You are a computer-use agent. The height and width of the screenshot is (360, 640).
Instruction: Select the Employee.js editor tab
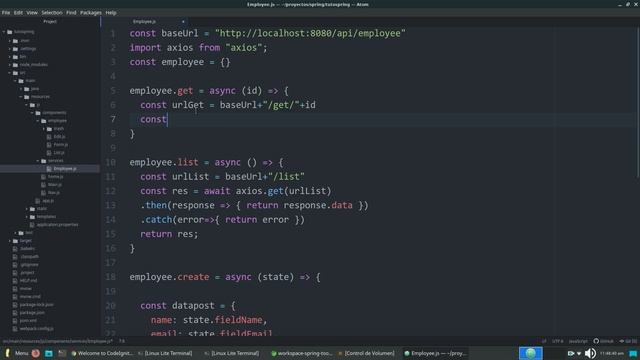pos(144,22)
